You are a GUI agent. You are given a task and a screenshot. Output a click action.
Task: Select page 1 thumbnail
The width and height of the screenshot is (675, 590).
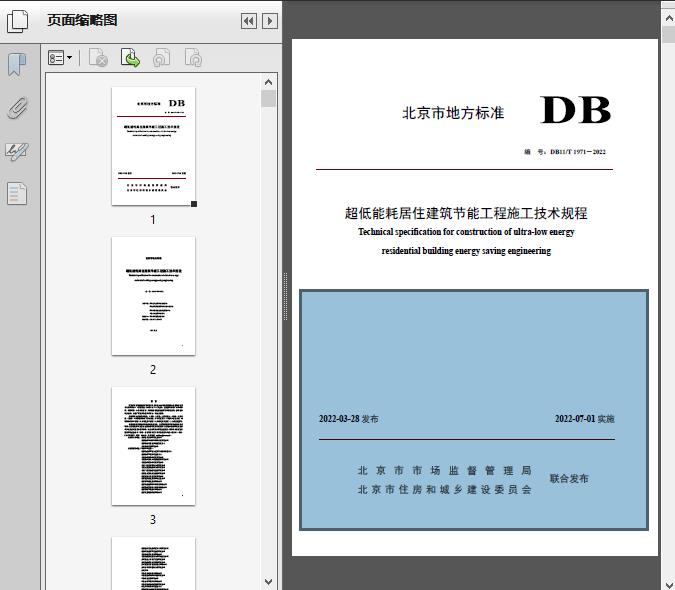[x=153, y=146]
